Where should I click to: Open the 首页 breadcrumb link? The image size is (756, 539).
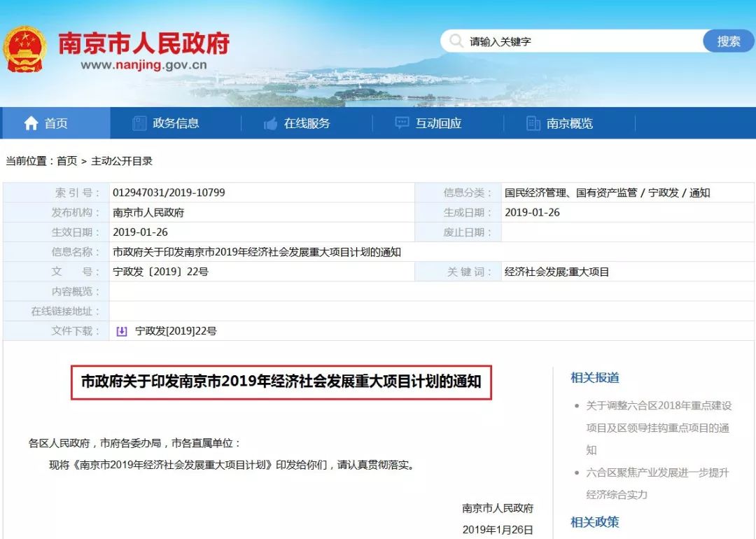(x=66, y=160)
